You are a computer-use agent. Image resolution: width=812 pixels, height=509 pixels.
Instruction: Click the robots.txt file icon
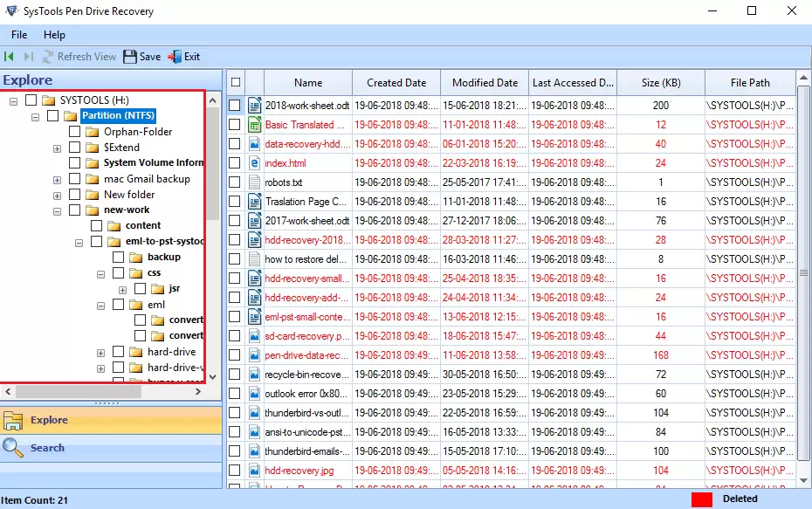click(255, 182)
